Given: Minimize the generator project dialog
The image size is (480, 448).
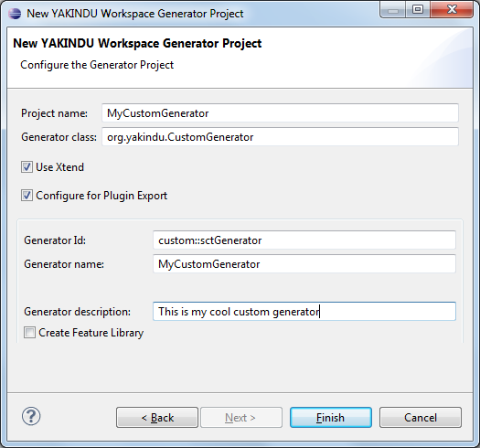Looking at the screenshot, I should click(x=393, y=10).
